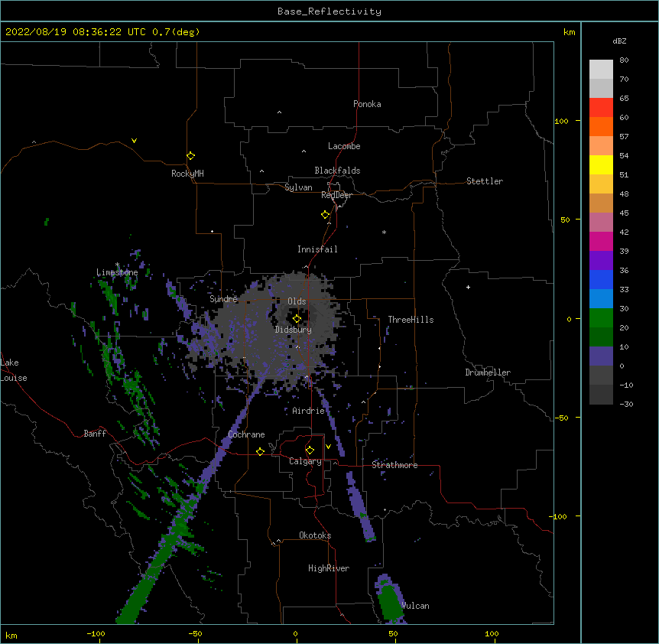Click the Limestone map label

pos(117,272)
